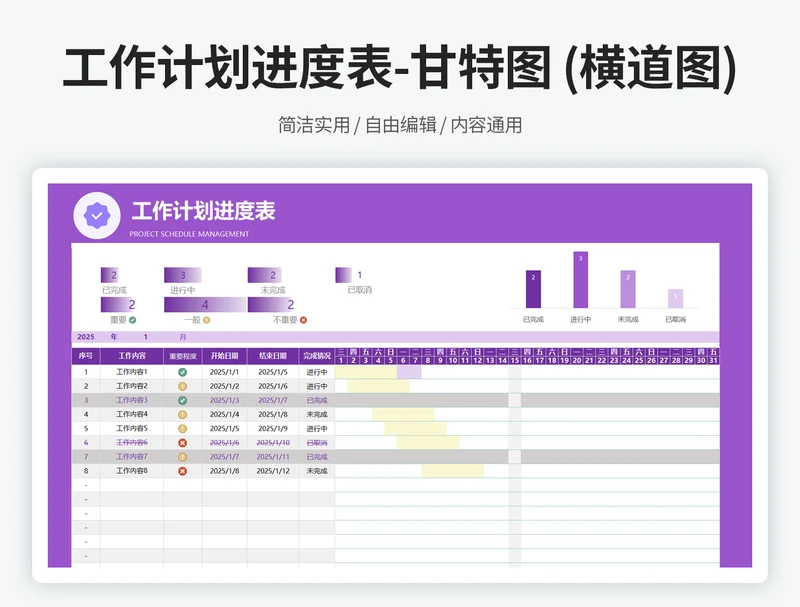Image resolution: width=800 pixels, height=607 pixels.
Task: Select the 未完成 bar in the chart
Action: tap(628, 289)
